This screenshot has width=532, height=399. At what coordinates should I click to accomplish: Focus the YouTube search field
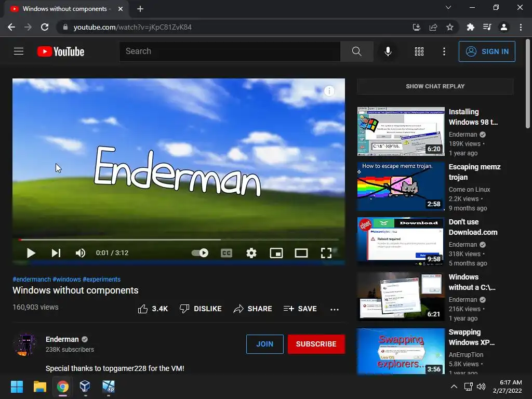[230, 51]
